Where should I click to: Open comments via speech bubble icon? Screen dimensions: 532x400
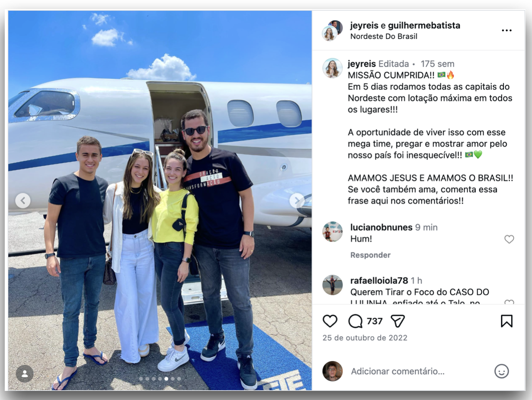355,321
